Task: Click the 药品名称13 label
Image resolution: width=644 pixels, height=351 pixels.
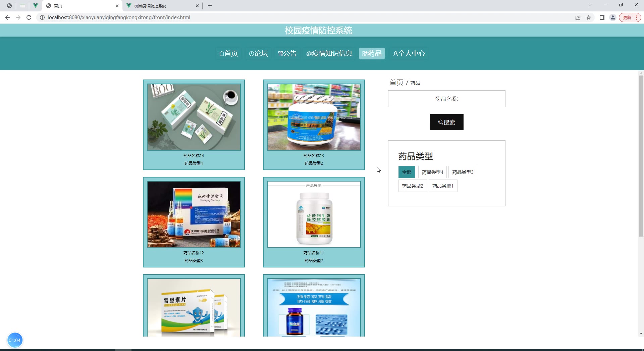Action: coord(314,156)
